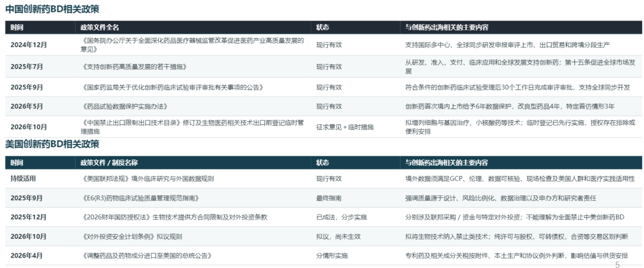Select the 已成法，分步实施 status cell

point(342,217)
